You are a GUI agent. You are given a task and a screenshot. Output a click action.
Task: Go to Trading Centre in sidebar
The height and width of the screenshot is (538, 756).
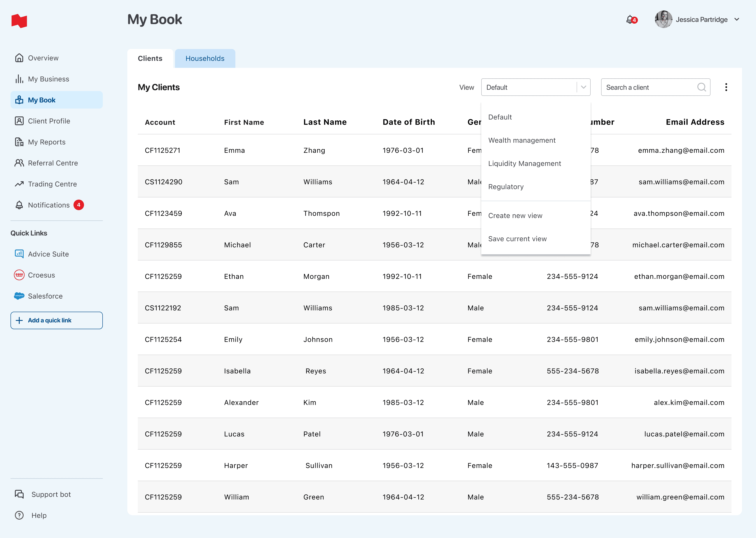52,184
